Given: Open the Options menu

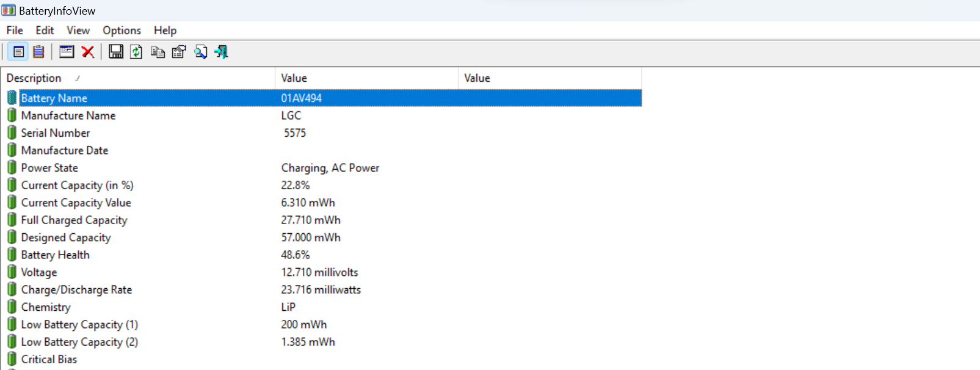Looking at the screenshot, I should pyautogui.click(x=122, y=31).
